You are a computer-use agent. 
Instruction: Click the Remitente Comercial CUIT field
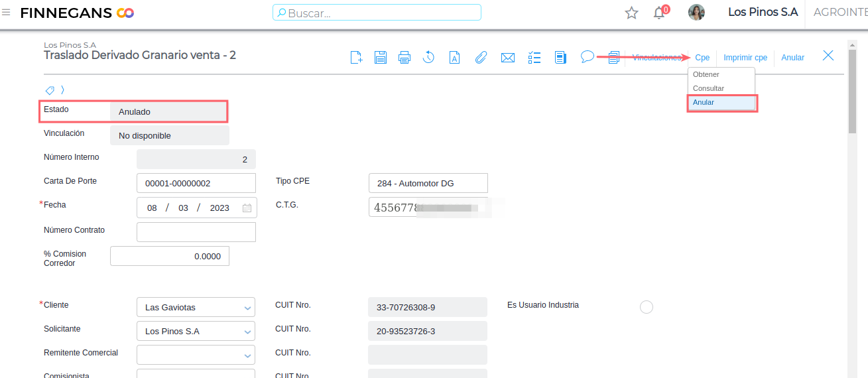(x=428, y=355)
